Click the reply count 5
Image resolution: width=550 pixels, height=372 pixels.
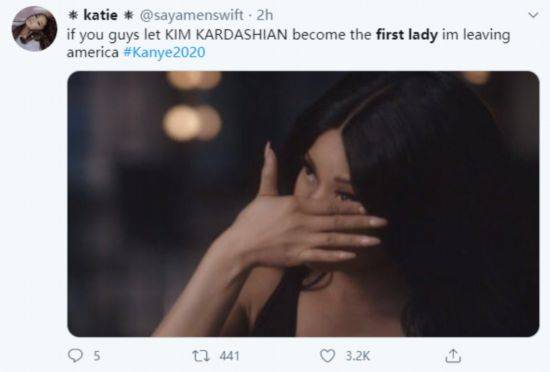pyautogui.click(x=96, y=356)
